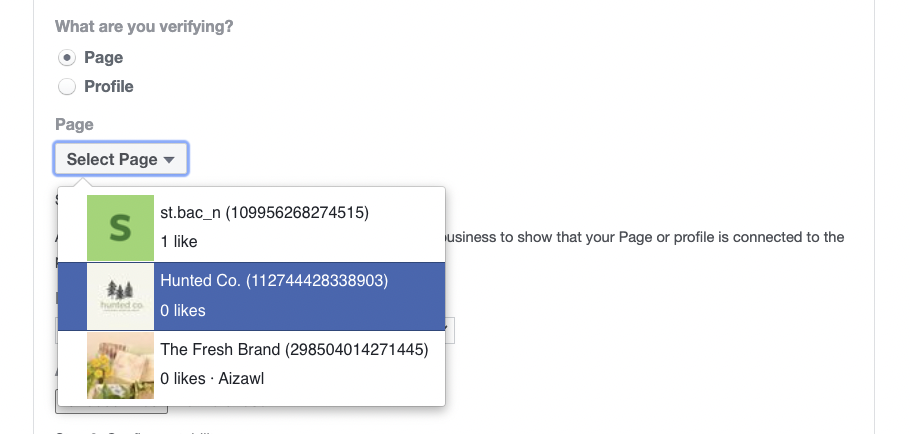Click the Hunted Co. pine tree logo
Screen dimensions: 910x434
(120, 296)
